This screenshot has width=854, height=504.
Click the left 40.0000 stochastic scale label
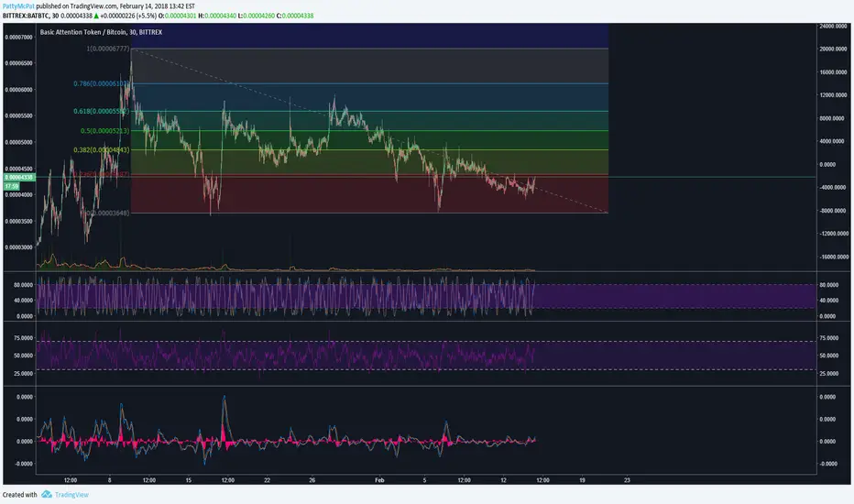click(24, 301)
